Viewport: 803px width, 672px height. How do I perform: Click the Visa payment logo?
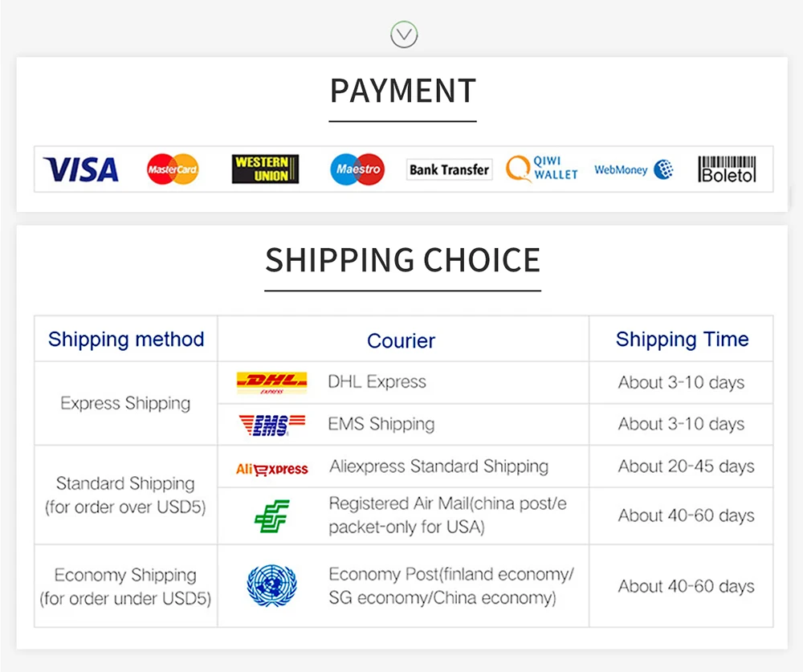80,169
